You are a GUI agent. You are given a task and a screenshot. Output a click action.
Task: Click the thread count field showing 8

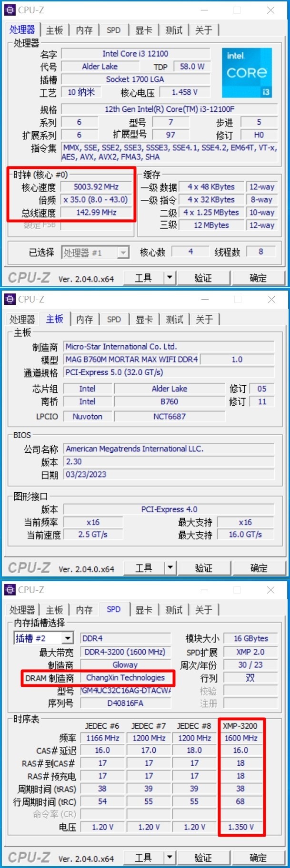[260, 252]
